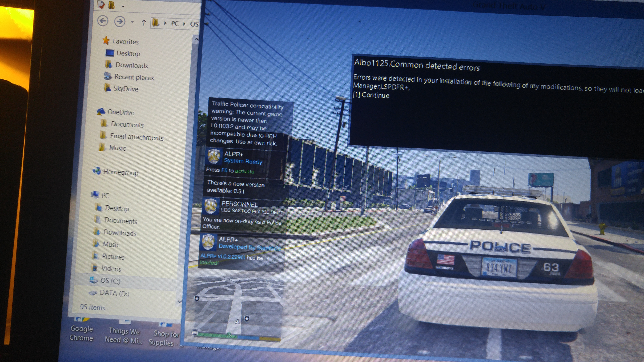
Task: Click the Up folder arrow
Action: 144,23
